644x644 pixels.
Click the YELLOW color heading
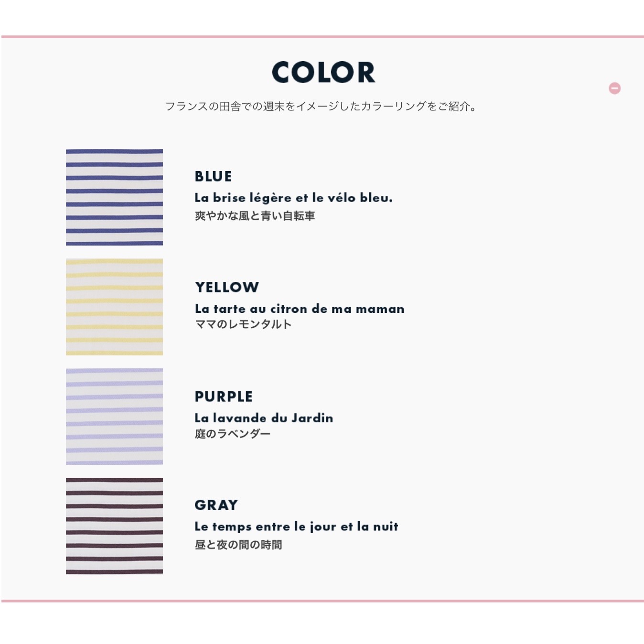227,287
